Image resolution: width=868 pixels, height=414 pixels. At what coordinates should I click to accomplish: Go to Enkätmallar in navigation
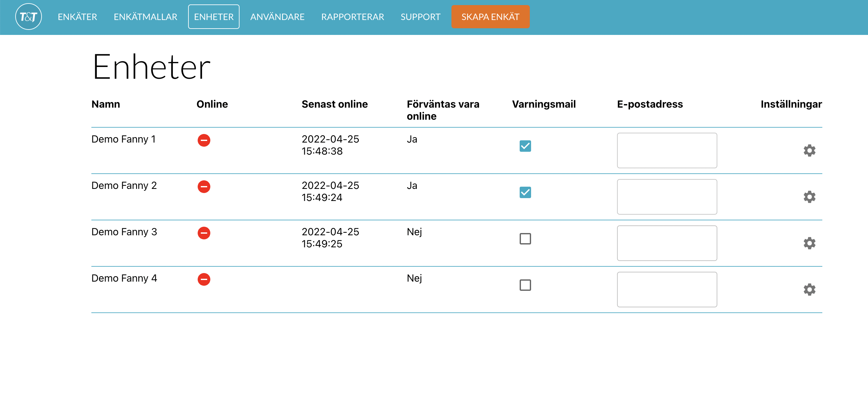pyautogui.click(x=145, y=17)
